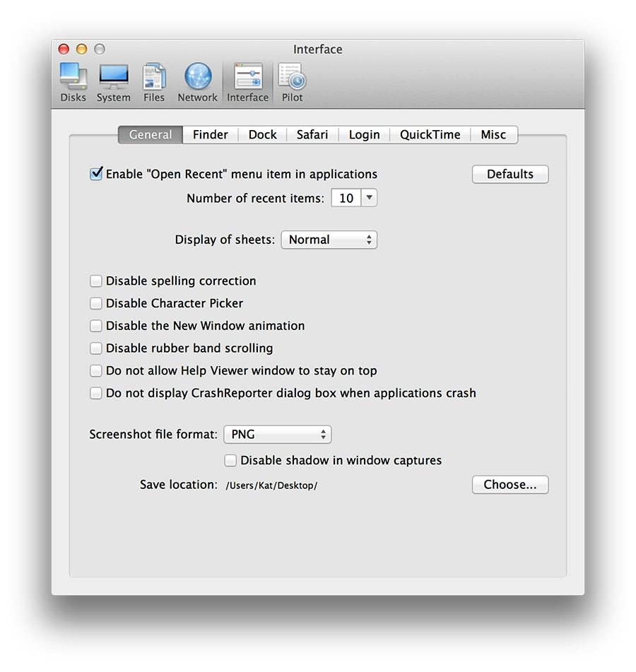636x672 pixels.
Task: Open the Disks toolbar section
Action: [73, 83]
